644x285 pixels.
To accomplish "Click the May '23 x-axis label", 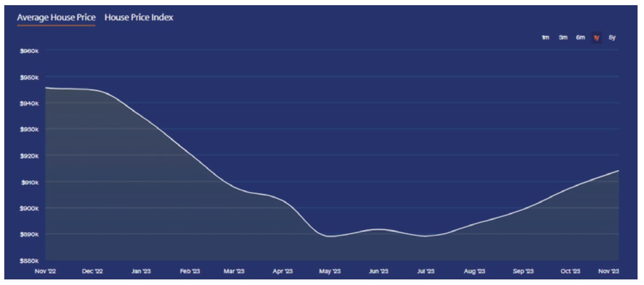I will click(x=329, y=271).
